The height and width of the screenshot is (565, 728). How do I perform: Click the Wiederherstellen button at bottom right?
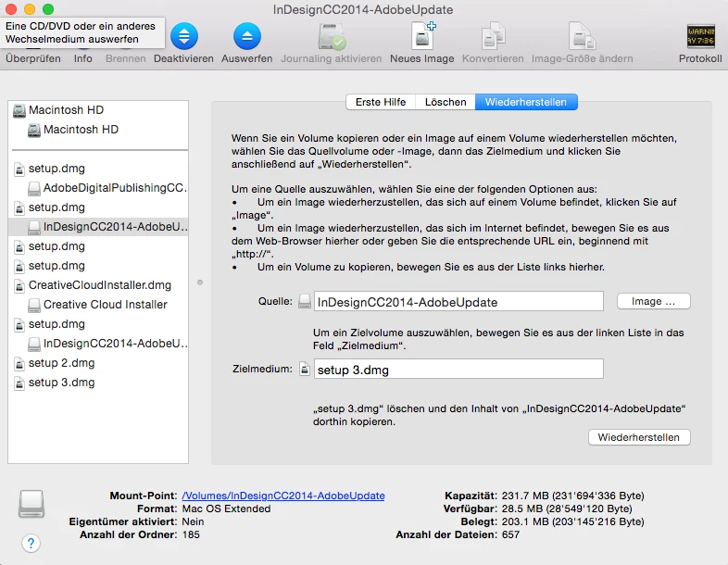pos(639,437)
